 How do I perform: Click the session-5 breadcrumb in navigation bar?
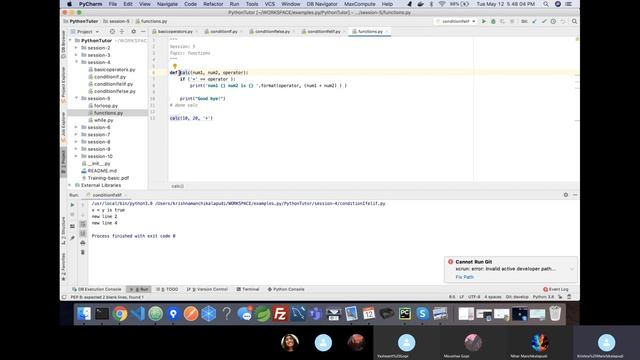tap(116, 21)
